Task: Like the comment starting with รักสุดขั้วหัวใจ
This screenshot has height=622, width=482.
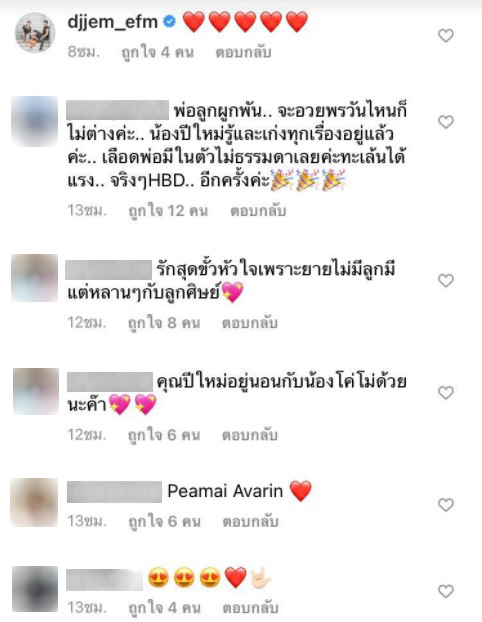Action: 446,281
